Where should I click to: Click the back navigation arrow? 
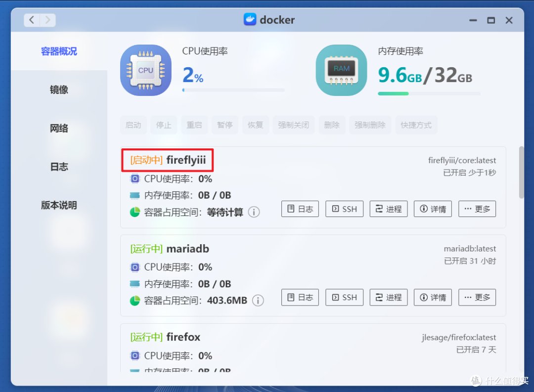point(31,20)
